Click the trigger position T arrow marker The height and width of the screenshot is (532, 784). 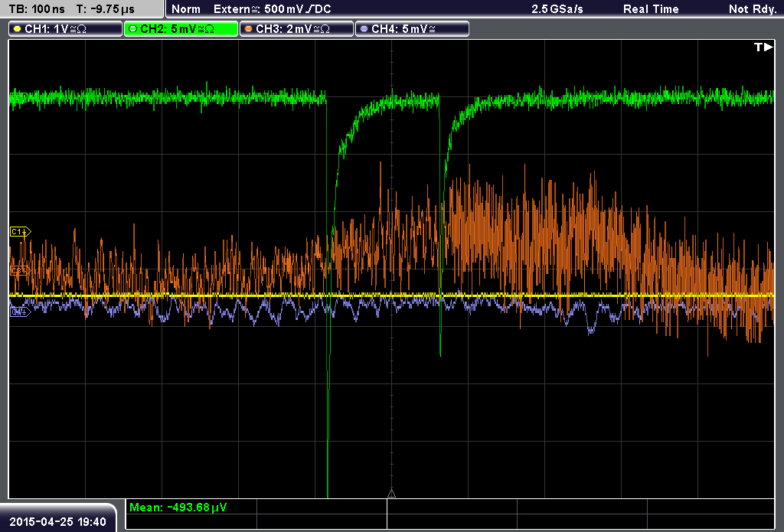click(763, 47)
